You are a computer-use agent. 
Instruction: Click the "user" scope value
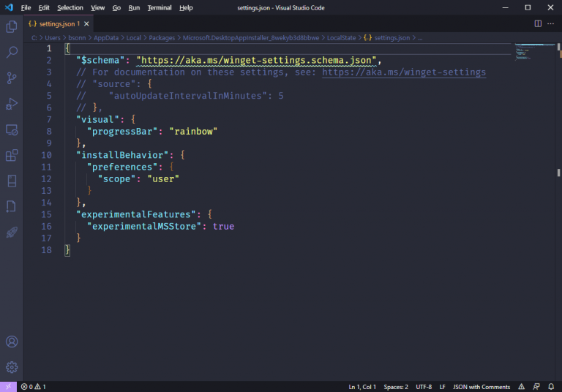tap(163, 178)
